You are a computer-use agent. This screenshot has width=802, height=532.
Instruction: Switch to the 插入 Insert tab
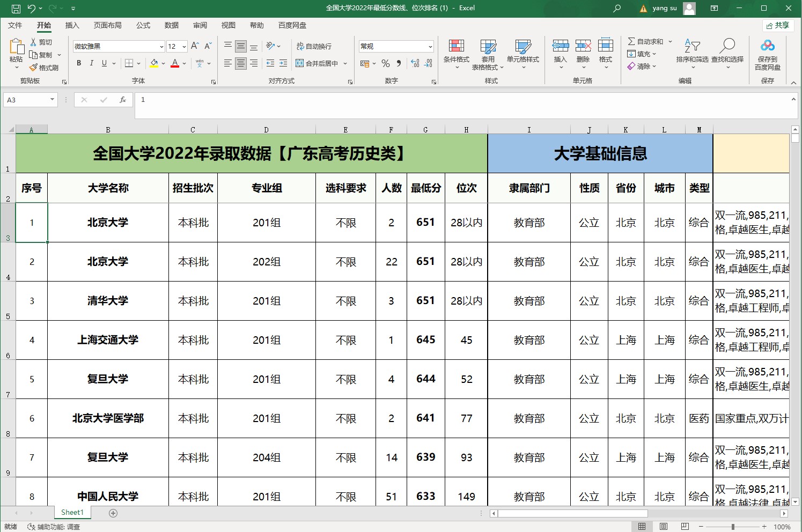point(72,25)
